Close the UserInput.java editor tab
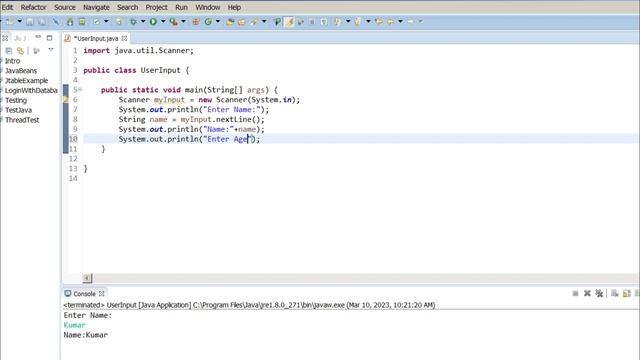Image resolution: width=640 pixels, height=360 pixels. [x=124, y=38]
